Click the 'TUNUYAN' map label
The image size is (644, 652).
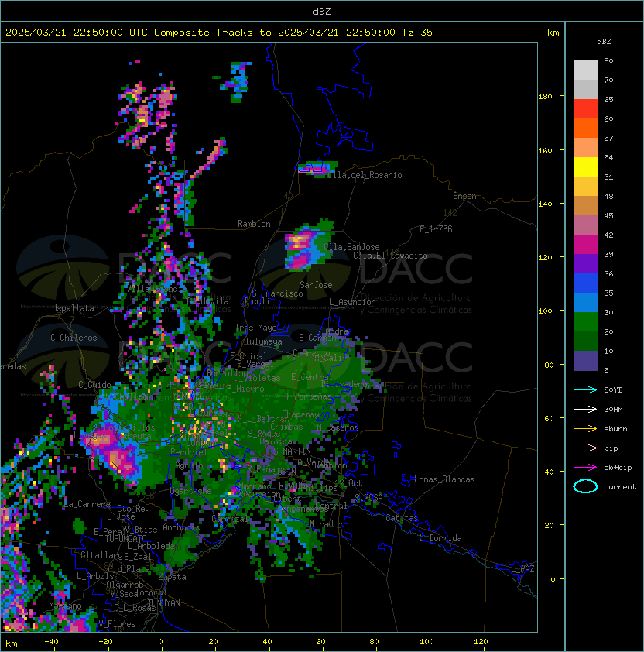click(164, 603)
